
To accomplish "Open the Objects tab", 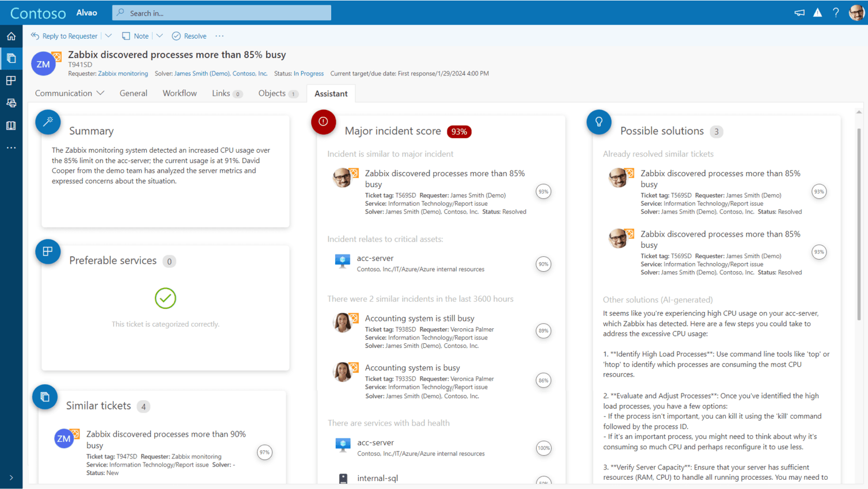I will [x=271, y=93].
